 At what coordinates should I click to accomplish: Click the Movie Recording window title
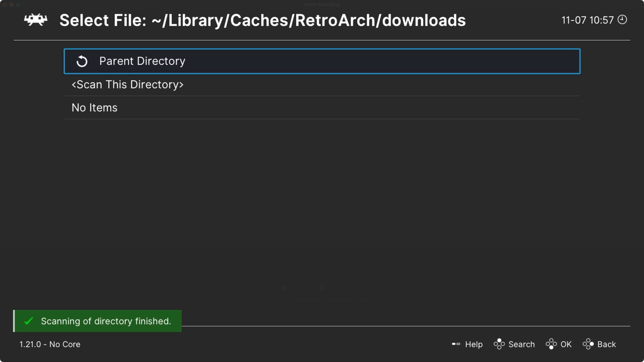322,5
